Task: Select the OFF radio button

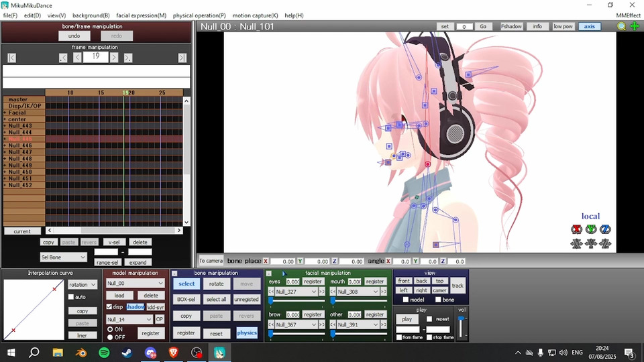Action: 110,337
